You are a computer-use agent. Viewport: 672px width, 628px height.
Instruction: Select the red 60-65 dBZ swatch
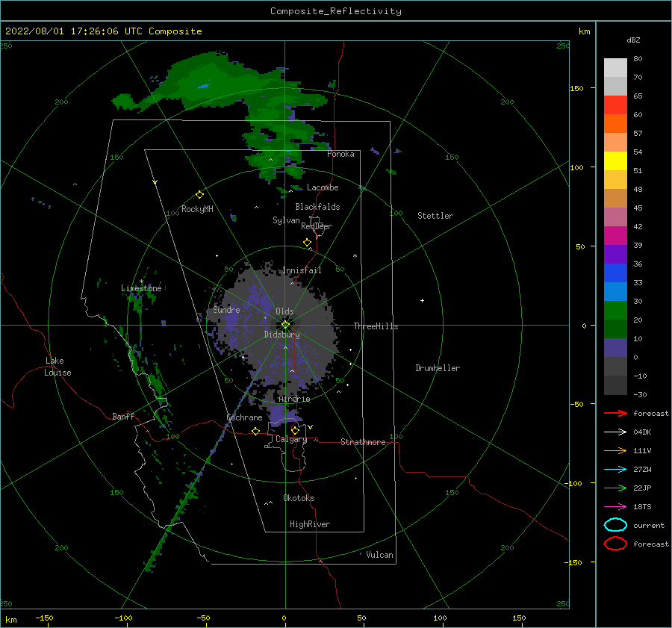coord(615,105)
